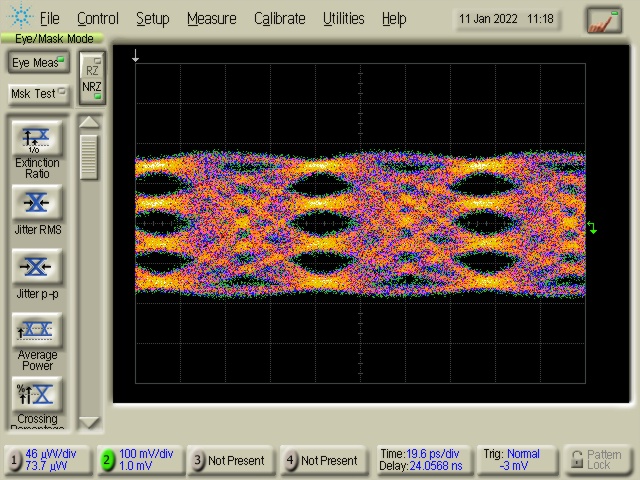Click the Crossing Percentage measurement icon
640x480 pixels.
[37, 394]
